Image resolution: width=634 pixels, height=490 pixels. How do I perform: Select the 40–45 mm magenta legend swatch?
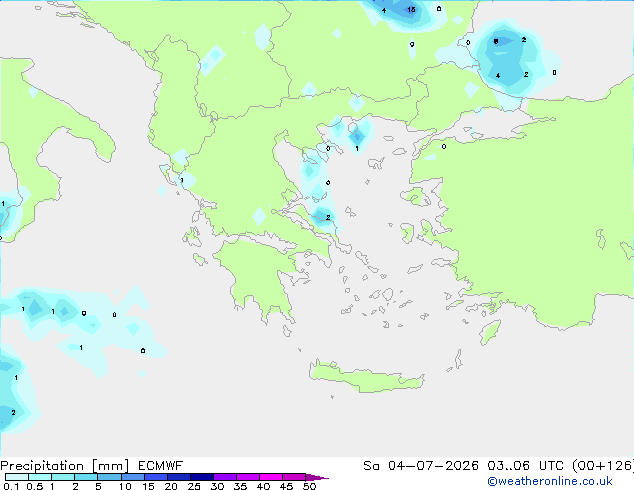pos(271,477)
